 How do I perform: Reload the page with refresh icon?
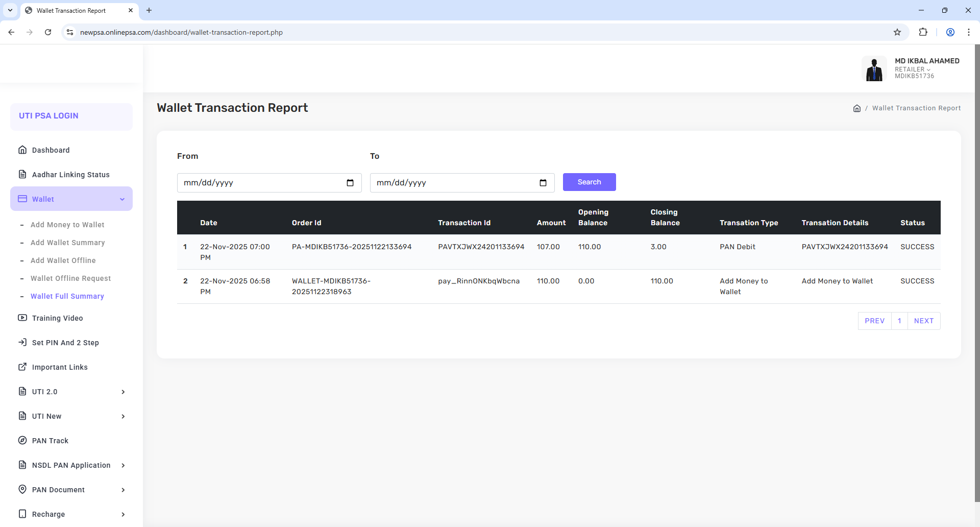48,32
